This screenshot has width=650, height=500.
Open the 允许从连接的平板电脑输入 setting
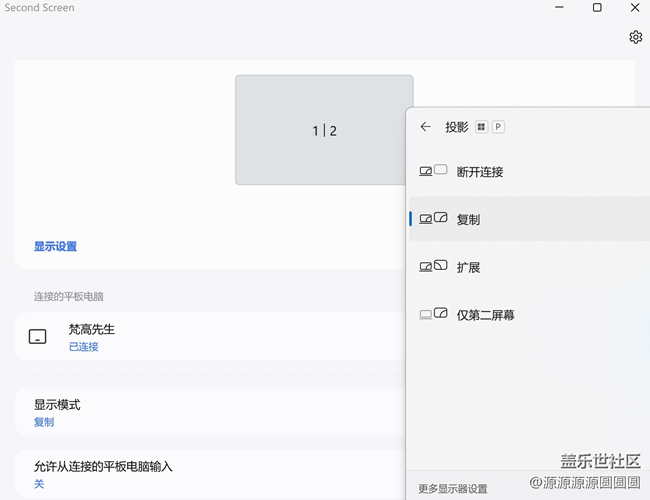click(110, 466)
